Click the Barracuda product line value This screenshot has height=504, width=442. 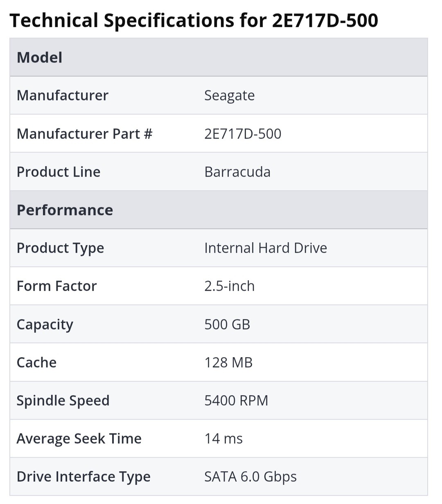coord(237,172)
